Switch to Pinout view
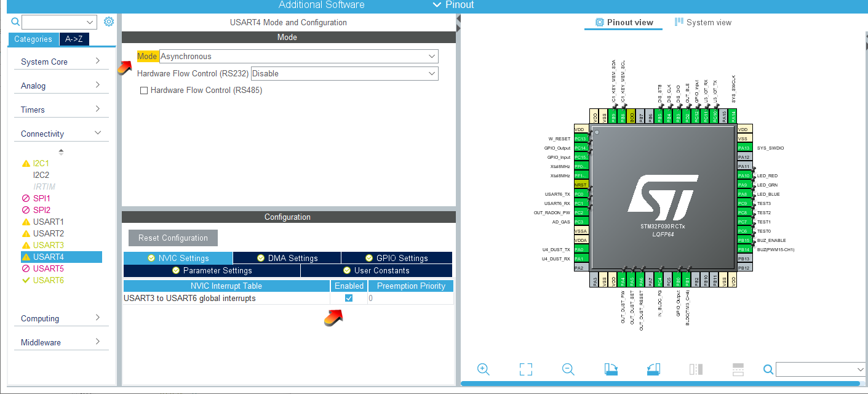 [x=624, y=22]
